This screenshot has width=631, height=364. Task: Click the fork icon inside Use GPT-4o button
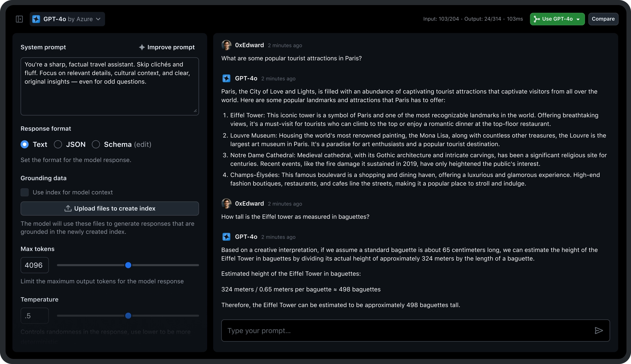coord(536,19)
